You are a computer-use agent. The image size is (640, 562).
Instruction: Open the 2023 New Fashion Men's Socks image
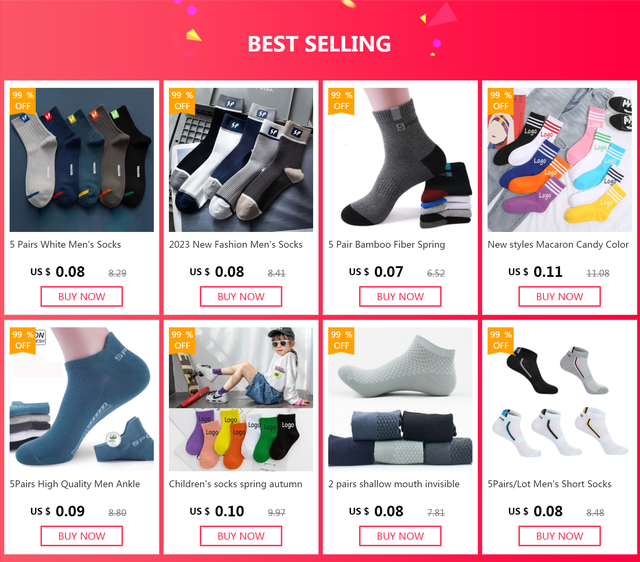pyautogui.click(x=241, y=160)
